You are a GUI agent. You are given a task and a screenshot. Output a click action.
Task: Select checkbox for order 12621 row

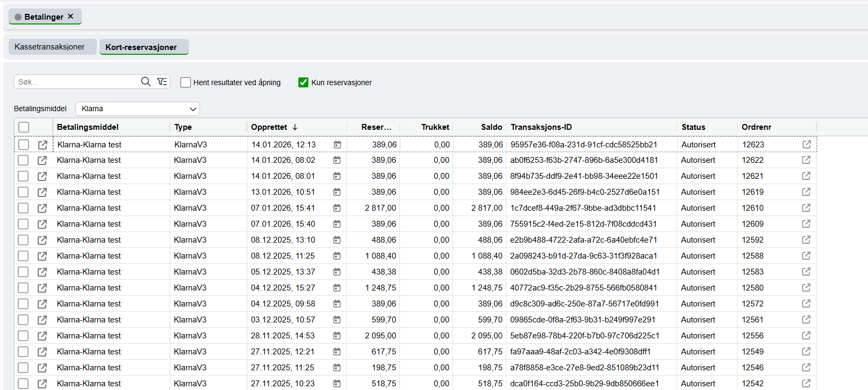click(x=23, y=176)
